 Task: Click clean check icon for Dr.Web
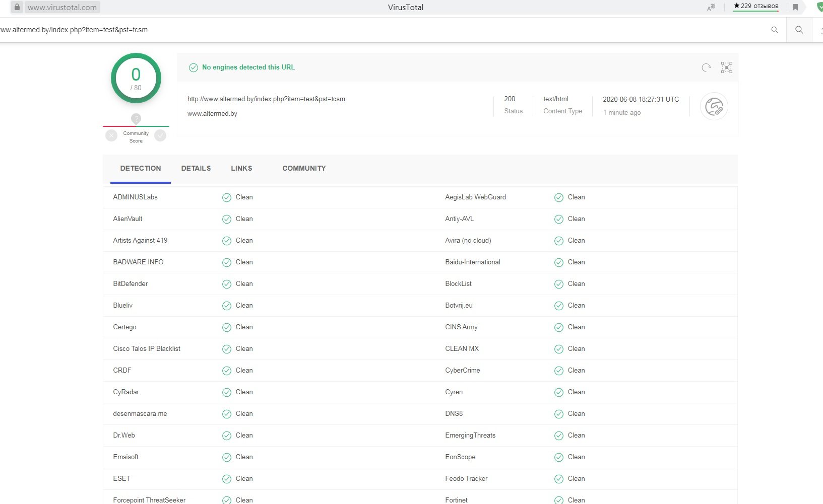click(227, 436)
